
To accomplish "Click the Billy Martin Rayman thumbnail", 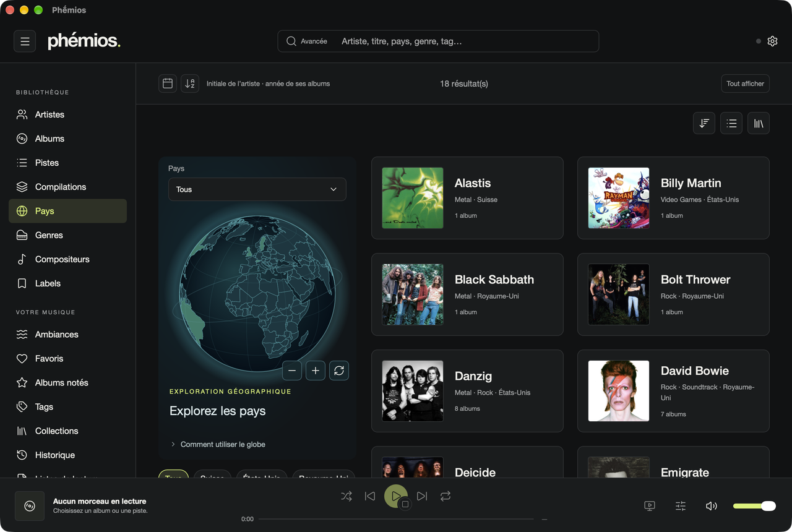I will pyautogui.click(x=619, y=198).
